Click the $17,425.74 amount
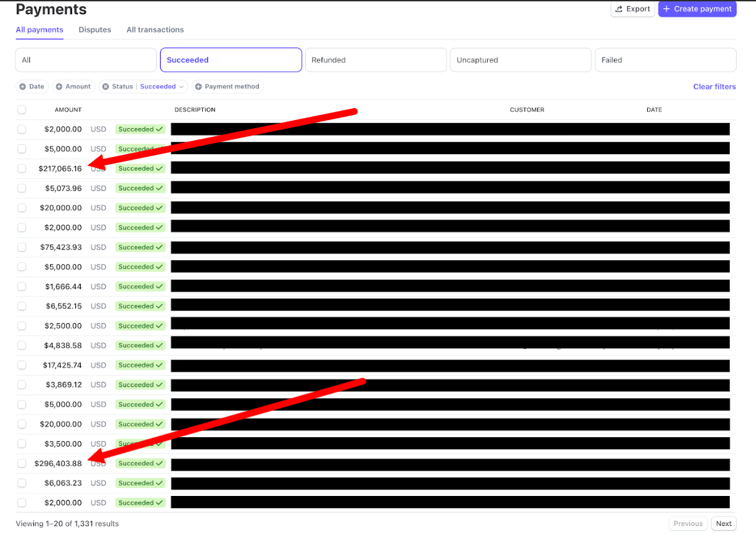This screenshot has width=756, height=542. point(62,366)
